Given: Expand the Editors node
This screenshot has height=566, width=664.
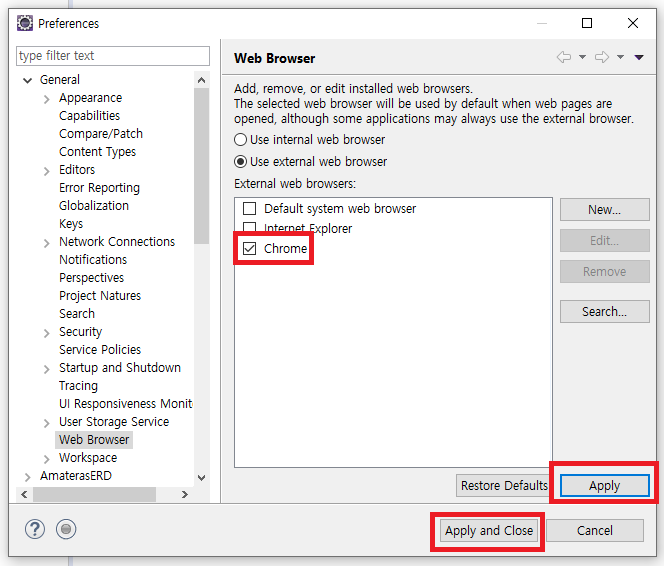Looking at the screenshot, I should (47, 171).
